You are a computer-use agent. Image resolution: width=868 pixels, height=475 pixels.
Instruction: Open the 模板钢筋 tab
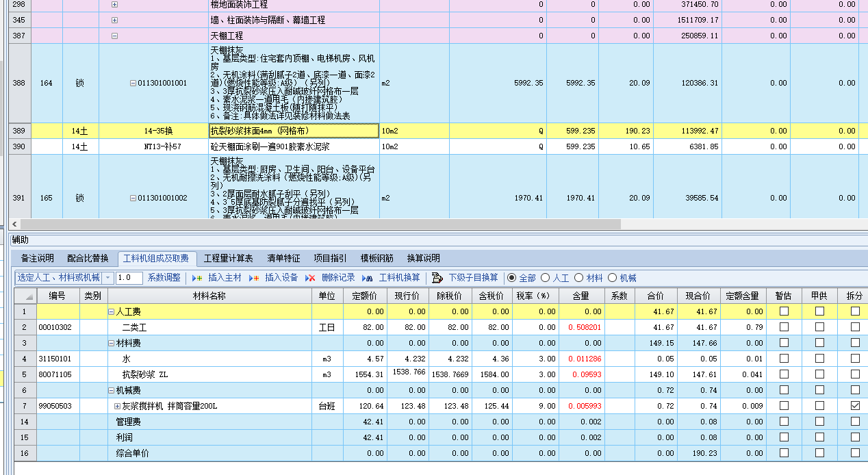coord(377,259)
